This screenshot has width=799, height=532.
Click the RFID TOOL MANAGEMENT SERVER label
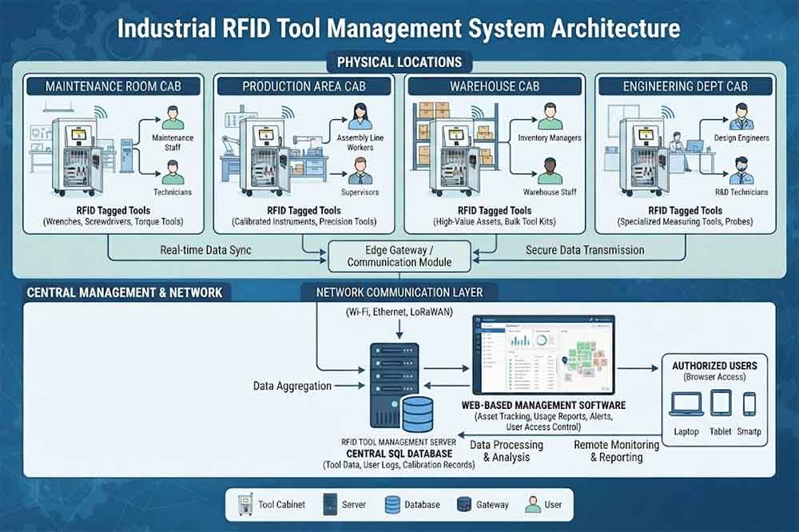pos(399,443)
